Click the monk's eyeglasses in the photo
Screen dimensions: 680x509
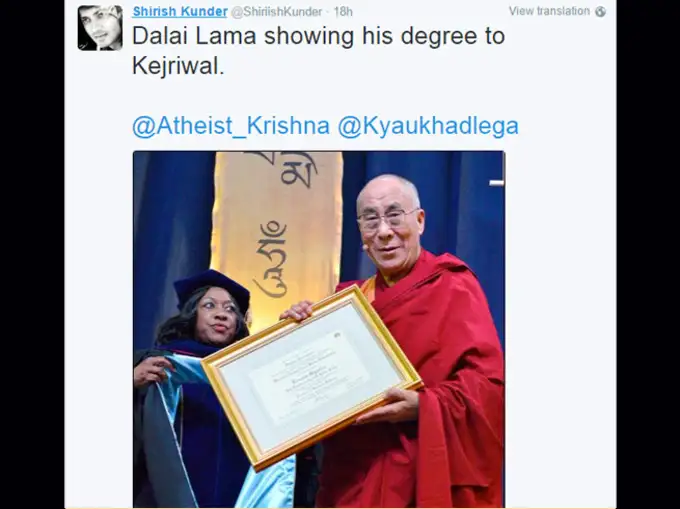coord(387,218)
